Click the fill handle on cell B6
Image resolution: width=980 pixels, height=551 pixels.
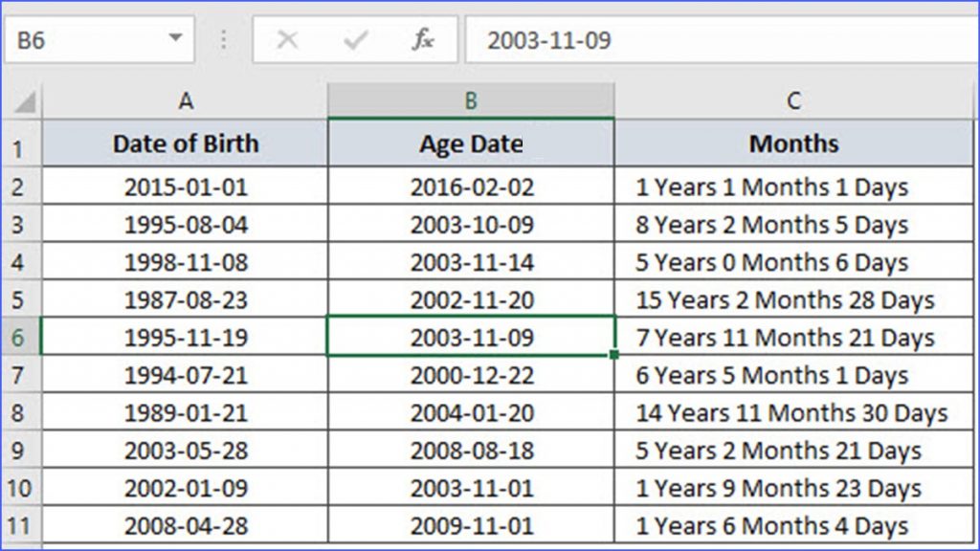[614, 355]
